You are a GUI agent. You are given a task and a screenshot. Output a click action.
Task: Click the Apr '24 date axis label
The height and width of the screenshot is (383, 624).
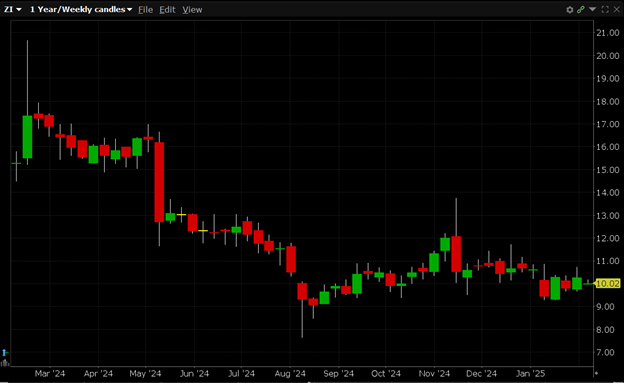tap(98, 374)
